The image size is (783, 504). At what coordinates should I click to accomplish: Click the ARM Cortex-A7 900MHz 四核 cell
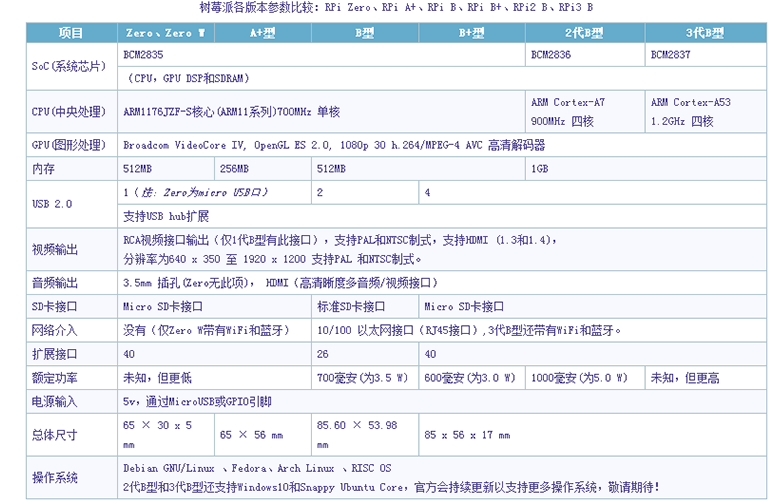pos(585,111)
